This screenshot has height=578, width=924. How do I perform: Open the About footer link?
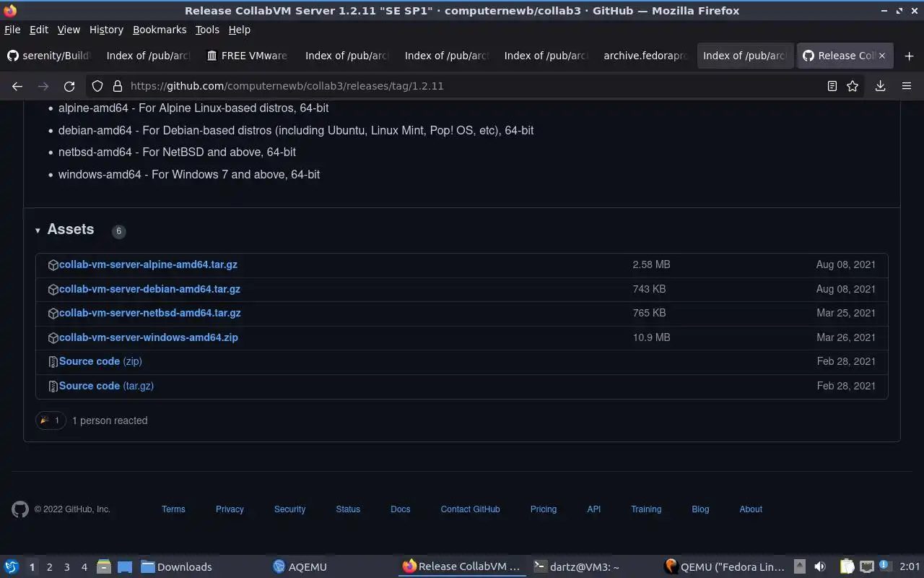(751, 509)
